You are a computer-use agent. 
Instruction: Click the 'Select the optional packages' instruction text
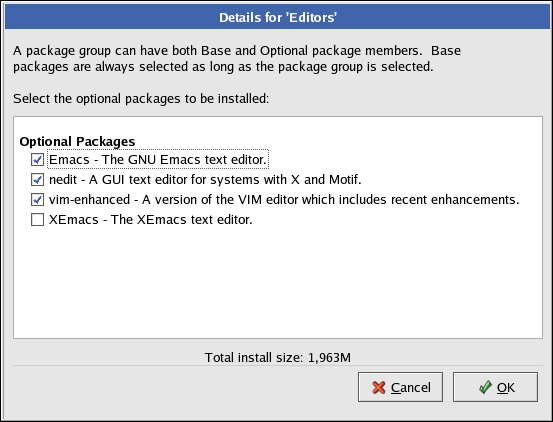141,99
